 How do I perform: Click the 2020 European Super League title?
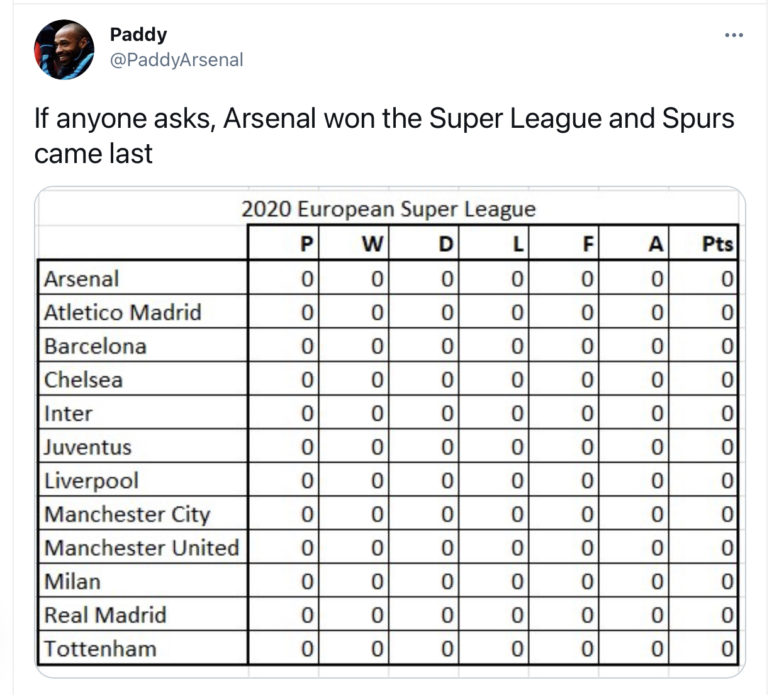(x=388, y=209)
